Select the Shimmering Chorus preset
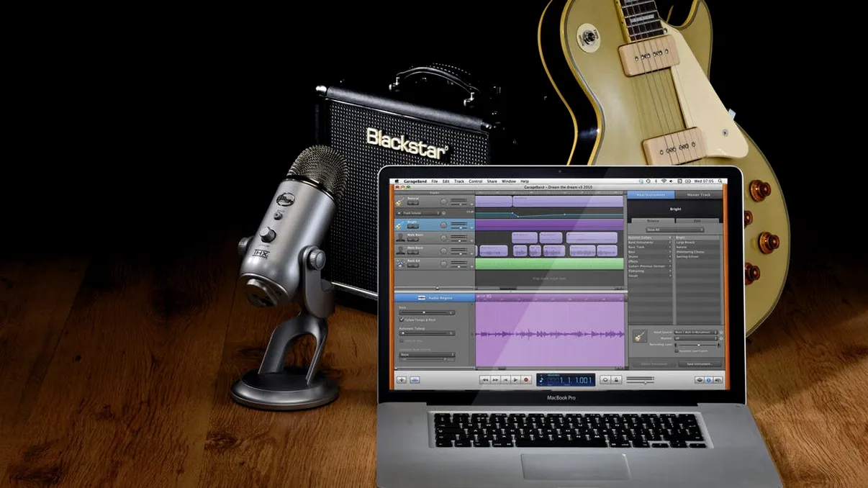The image size is (868, 488). coord(697,252)
